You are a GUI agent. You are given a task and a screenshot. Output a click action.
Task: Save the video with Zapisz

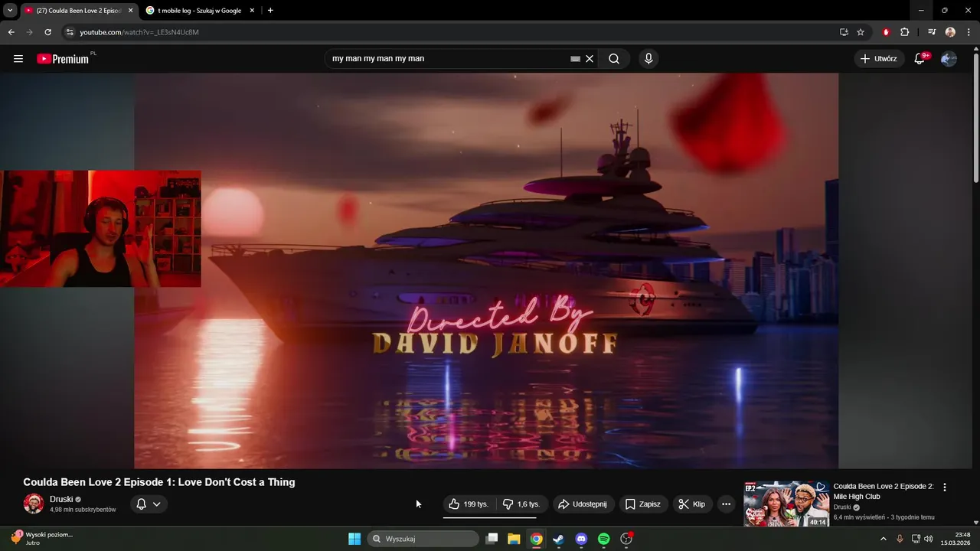click(x=642, y=504)
